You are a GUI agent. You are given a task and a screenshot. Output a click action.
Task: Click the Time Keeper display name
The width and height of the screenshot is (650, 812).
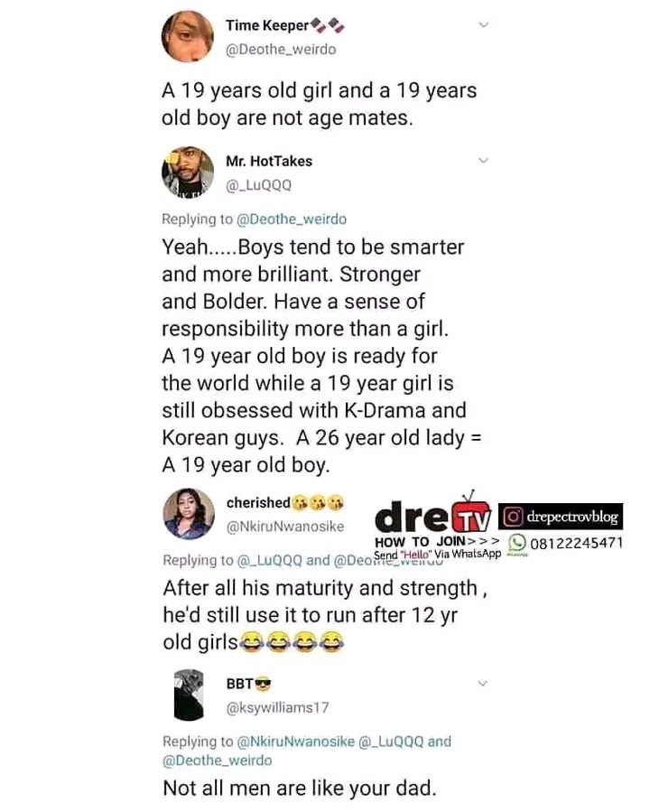coord(267,25)
